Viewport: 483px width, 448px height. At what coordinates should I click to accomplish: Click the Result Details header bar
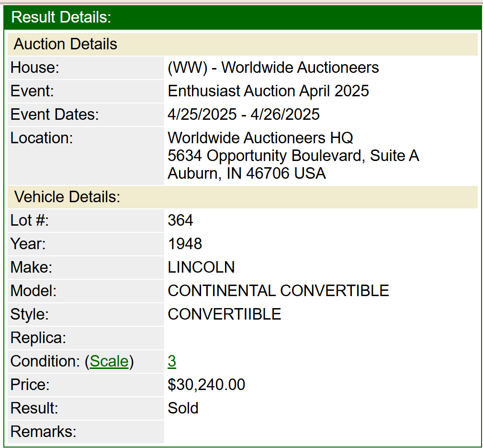point(242,18)
